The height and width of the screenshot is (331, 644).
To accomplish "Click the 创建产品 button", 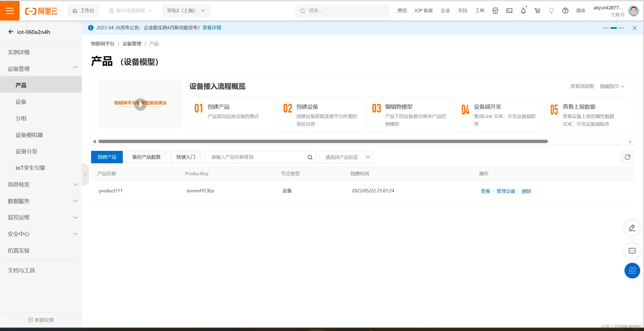I will [x=107, y=157].
